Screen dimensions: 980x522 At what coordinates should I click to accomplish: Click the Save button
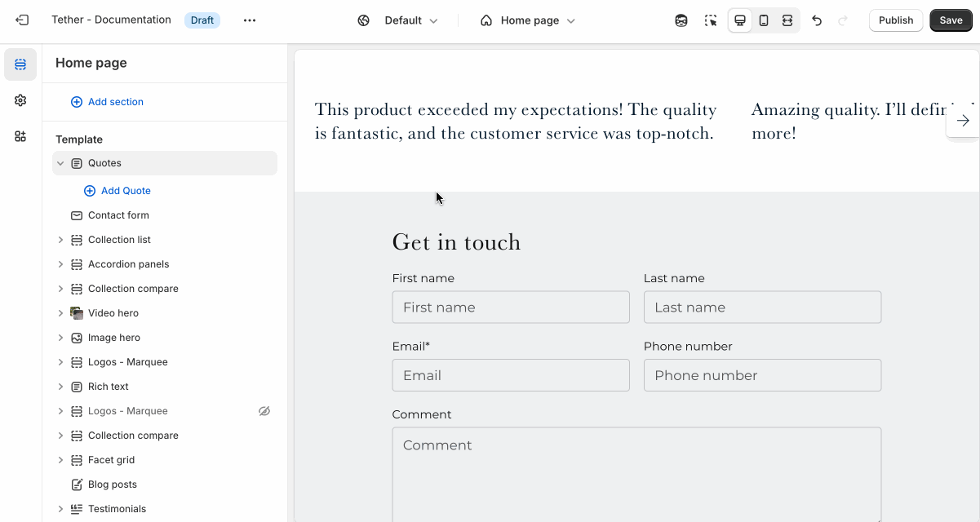click(951, 20)
